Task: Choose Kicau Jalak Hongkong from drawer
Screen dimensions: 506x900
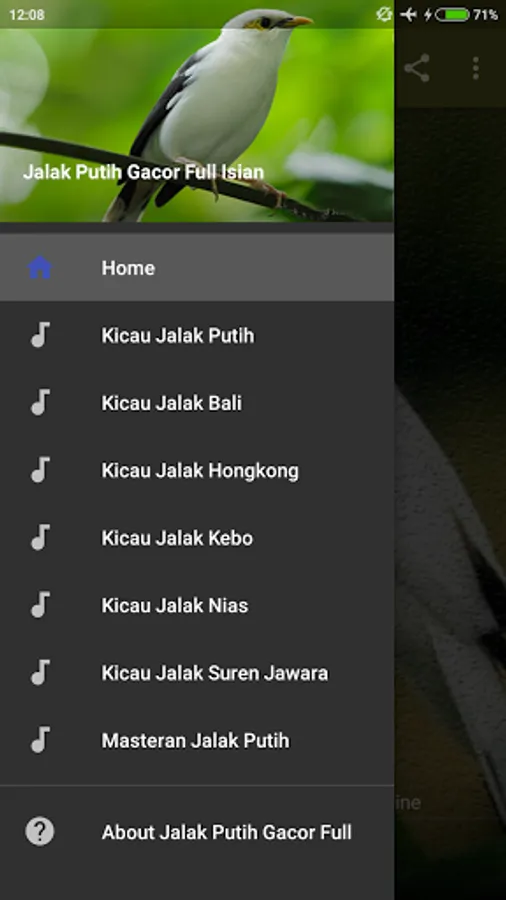Action: point(197,471)
